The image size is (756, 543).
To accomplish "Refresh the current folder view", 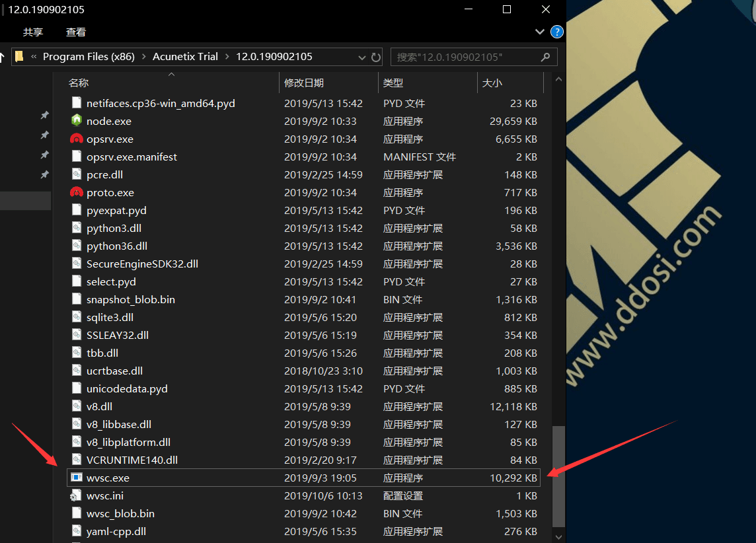I will (376, 57).
